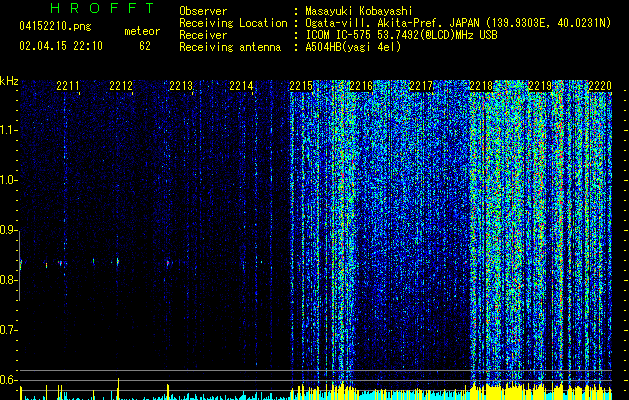629x400 pixels.
Task: Click the 1.1 frequency axis label
Action: (8, 130)
